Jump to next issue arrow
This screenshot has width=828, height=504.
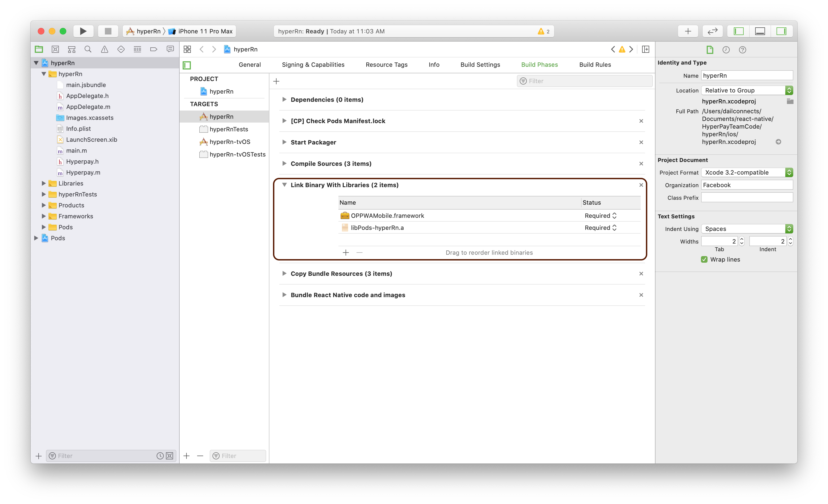point(631,49)
